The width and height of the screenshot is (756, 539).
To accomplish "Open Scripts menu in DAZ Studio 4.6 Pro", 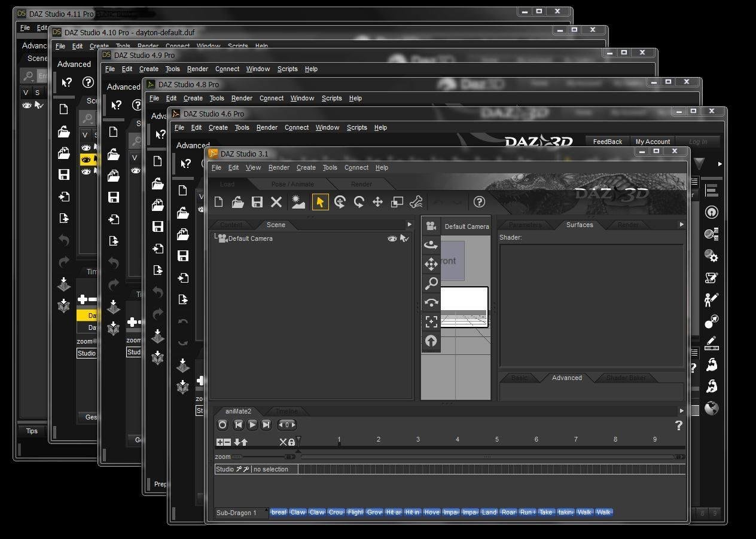I will [357, 127].
